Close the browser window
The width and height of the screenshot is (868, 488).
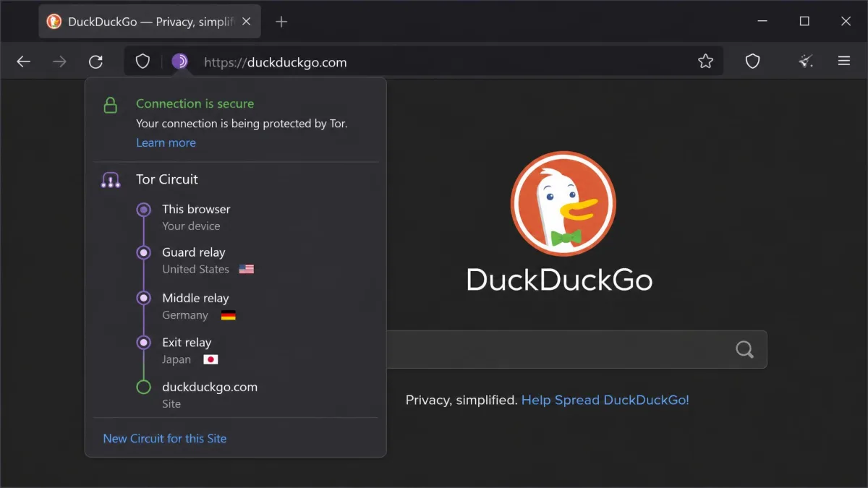846,22
